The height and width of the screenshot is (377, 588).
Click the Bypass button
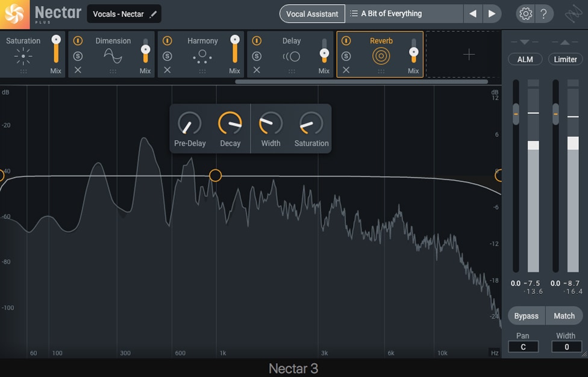[x=526, y=316]
